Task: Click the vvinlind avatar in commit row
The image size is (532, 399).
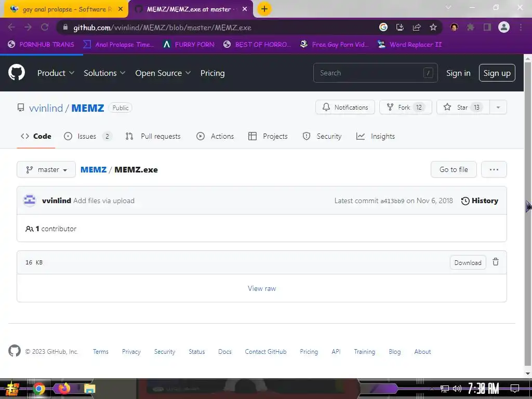Action: pyautogui.click(x=30, y=201)
